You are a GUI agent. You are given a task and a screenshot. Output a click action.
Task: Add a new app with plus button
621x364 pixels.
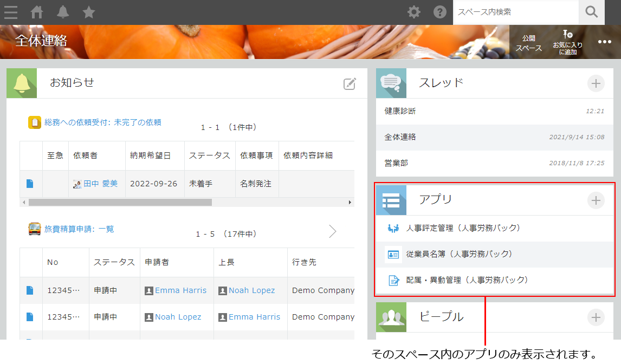596,200
